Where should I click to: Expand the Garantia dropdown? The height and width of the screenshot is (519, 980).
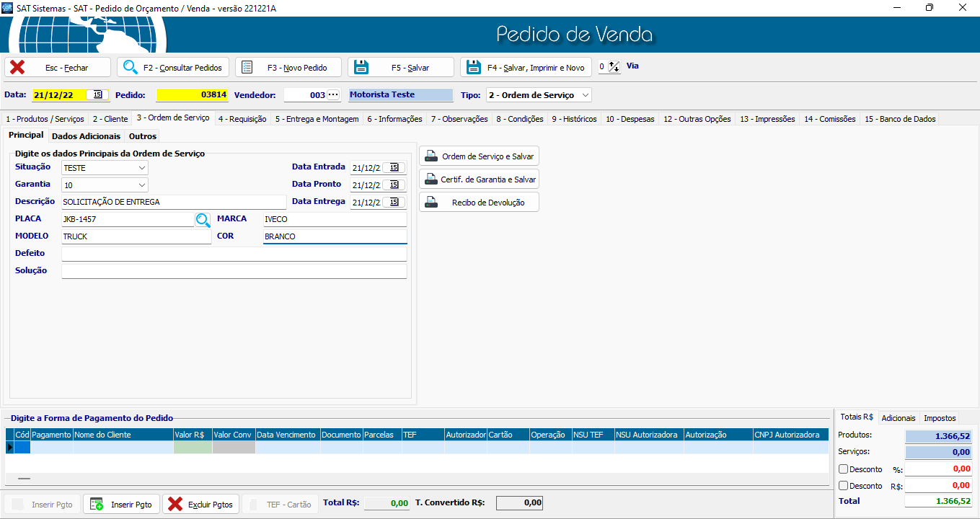coord(141,185)
